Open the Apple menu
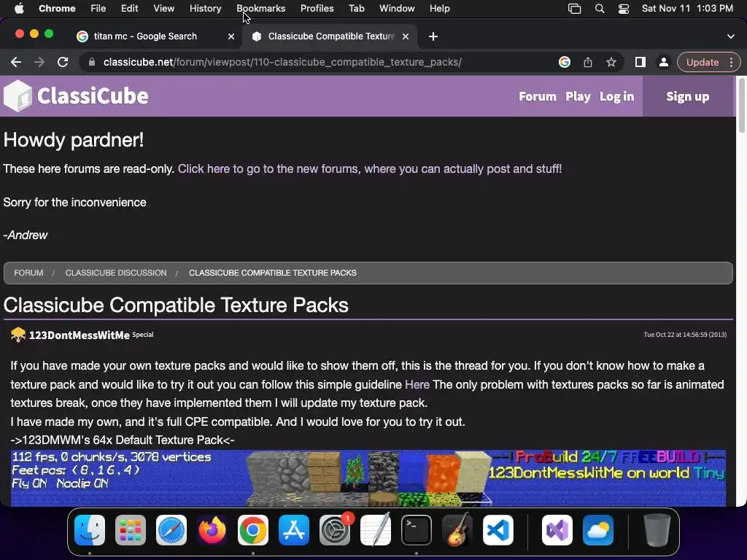 (x=19, y=9)
